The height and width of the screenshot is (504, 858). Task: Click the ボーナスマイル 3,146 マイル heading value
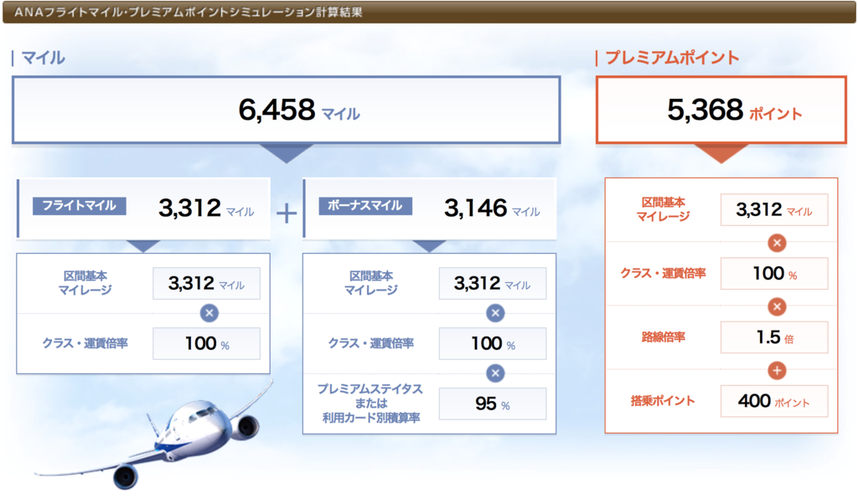(492, 208)
